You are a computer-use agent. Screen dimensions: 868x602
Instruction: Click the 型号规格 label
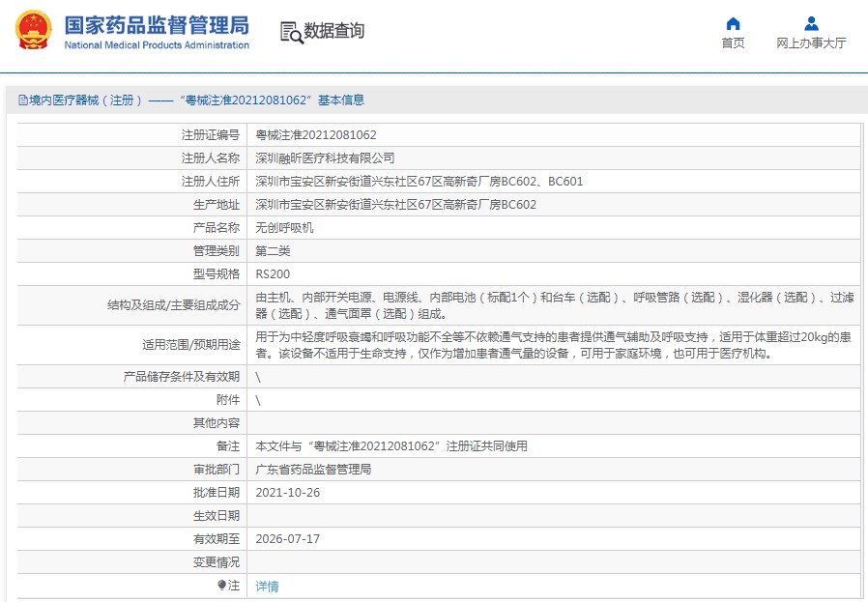[217, 274]
